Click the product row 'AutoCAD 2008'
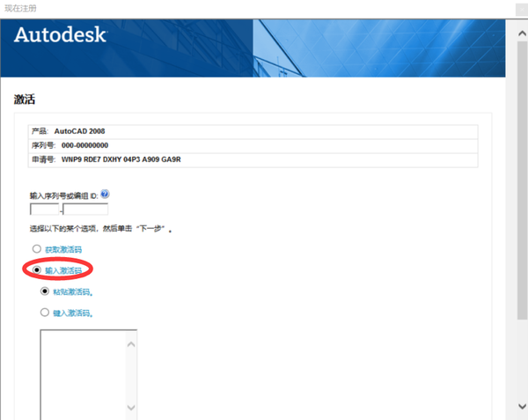This screenshot has height=420, width=528. (253, 131)
